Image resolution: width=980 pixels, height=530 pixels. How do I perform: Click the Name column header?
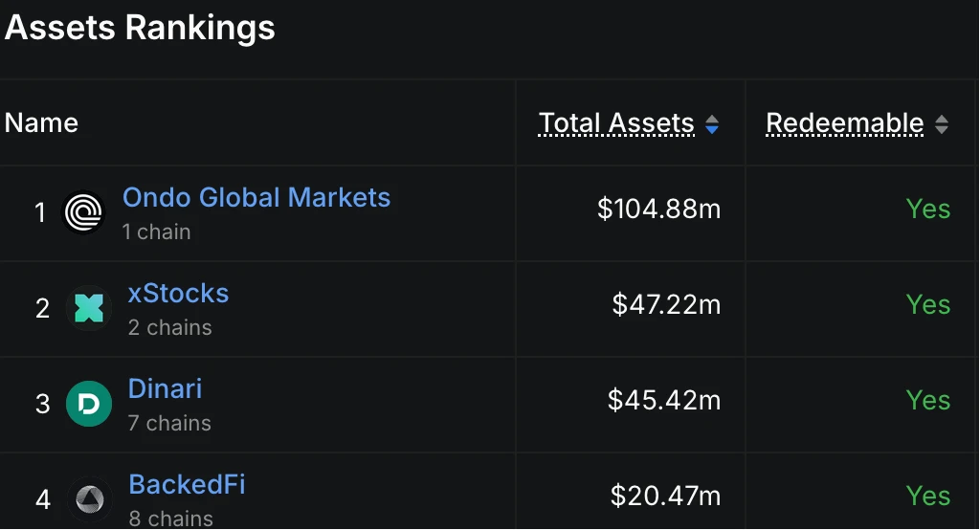click(x=41, y=122)
